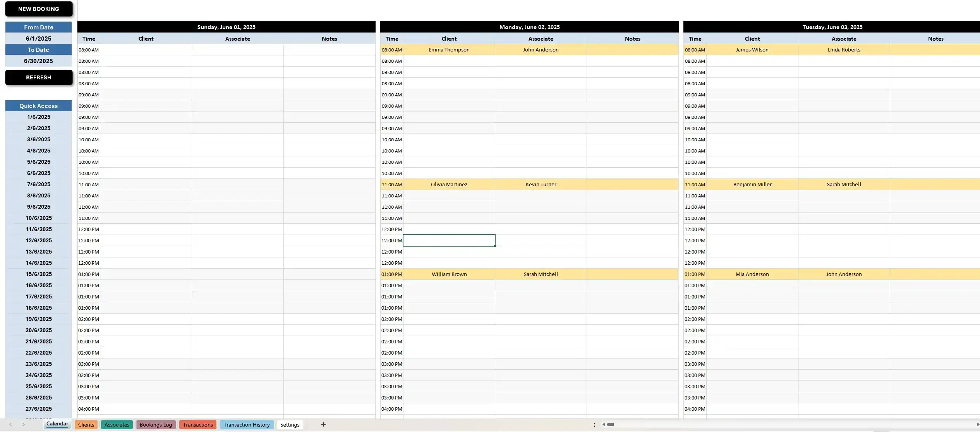Select the To Date value 6/30/2025
Image resolution: width=980 pixels, height=432 pixels.
(x=39, y=61)
